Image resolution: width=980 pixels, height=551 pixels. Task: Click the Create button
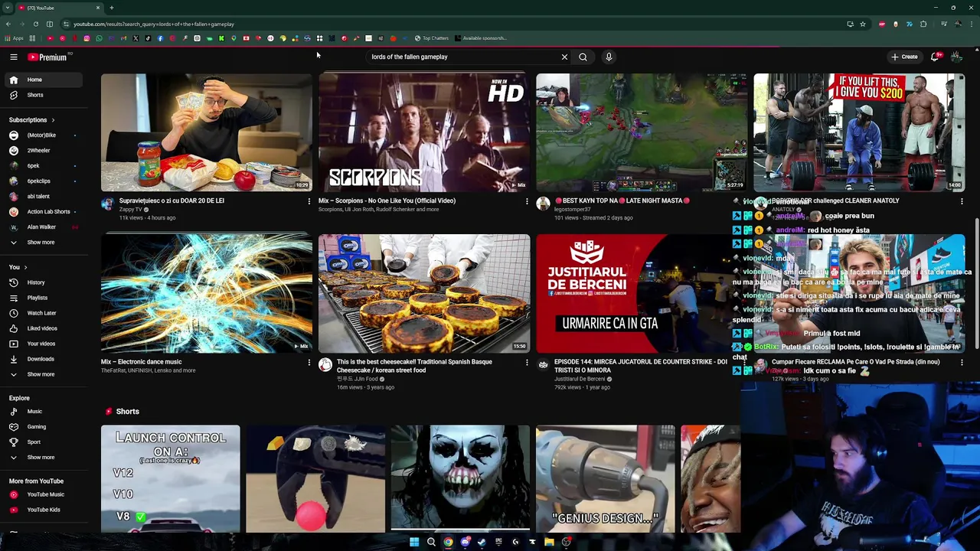(904, 57)
